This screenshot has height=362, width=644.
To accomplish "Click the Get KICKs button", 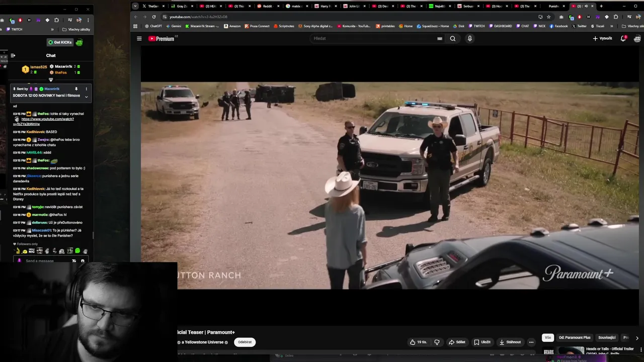I will 60,42.
